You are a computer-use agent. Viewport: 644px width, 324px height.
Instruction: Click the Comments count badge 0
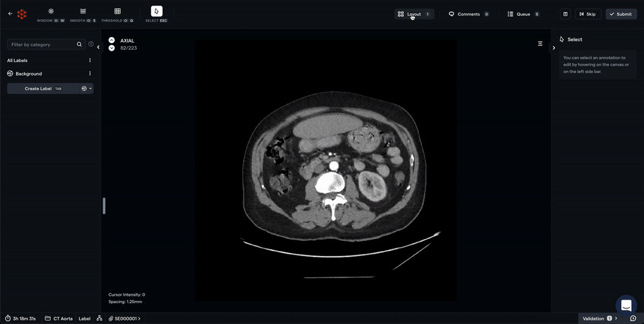click(487, 14)
